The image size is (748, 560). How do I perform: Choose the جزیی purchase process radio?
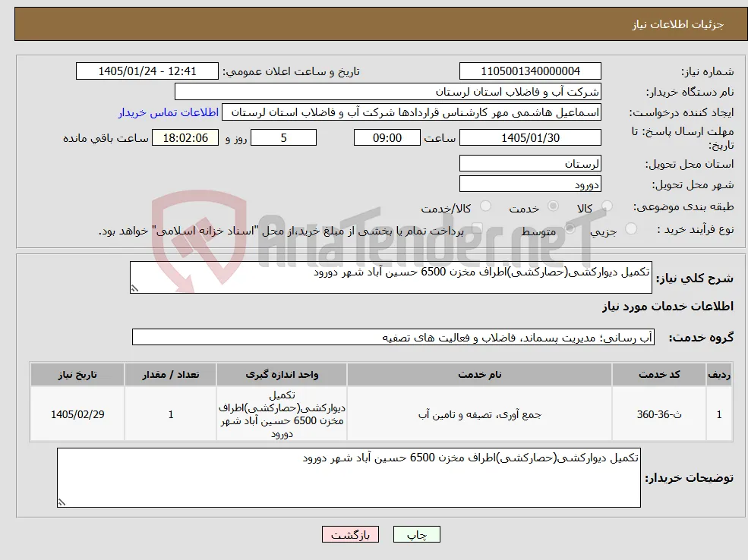[630, 228]
